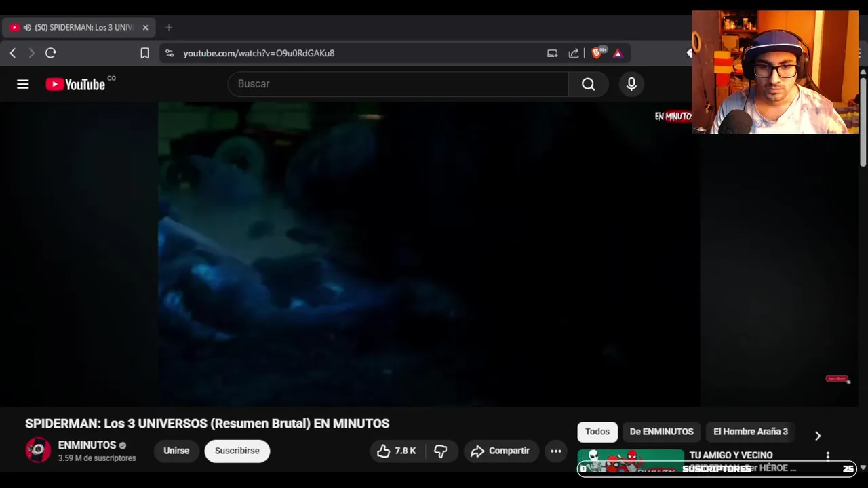This screenshot has height=488, width=868.
Task: Click the cast/picture-in-picture icon in address bar
Action: [x=552, y=53]
